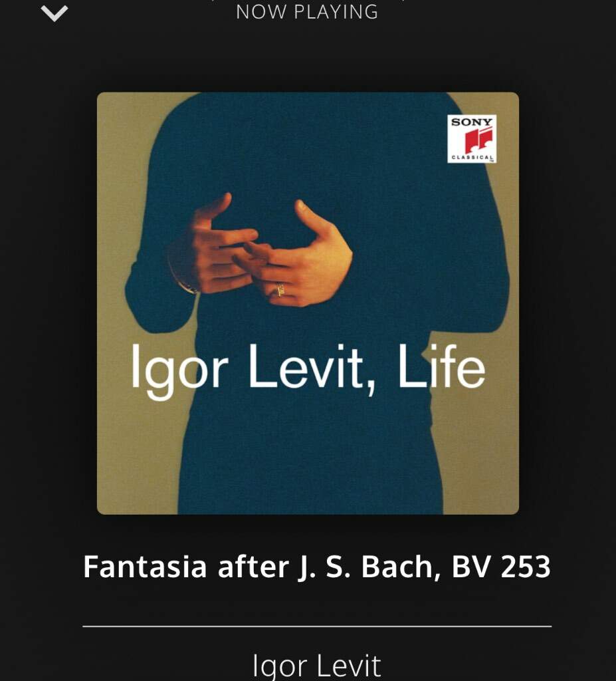Click the gold ring on the finger

pos(280,289)
